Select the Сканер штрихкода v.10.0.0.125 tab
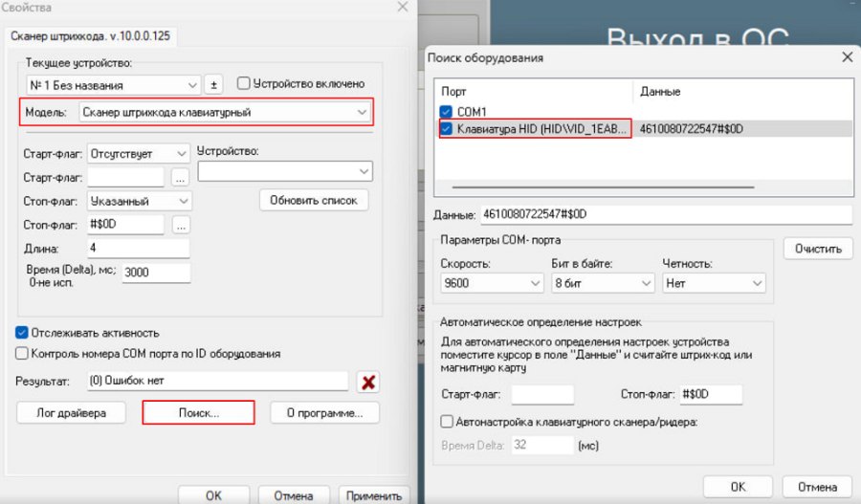Screen dimensions: 861x504 [x=90, y=36]
